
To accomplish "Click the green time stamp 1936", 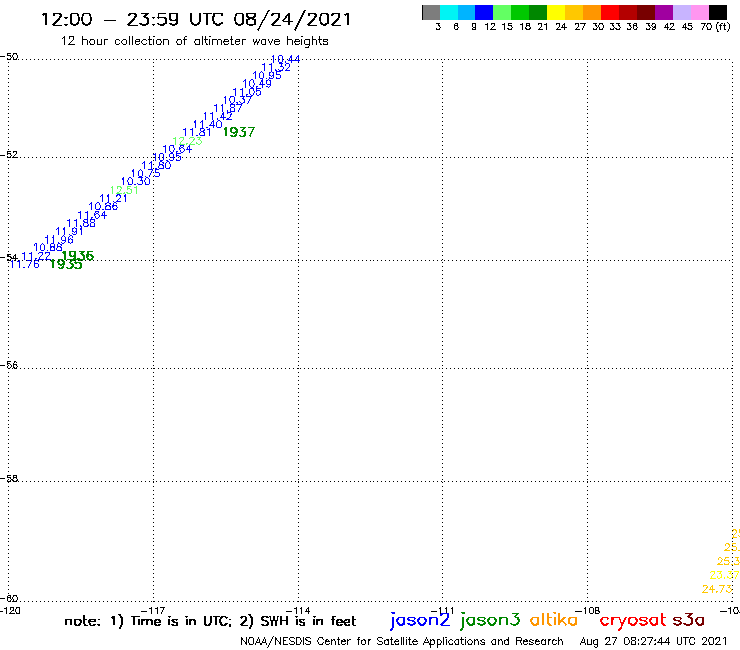I will click(x=78, y=256).
